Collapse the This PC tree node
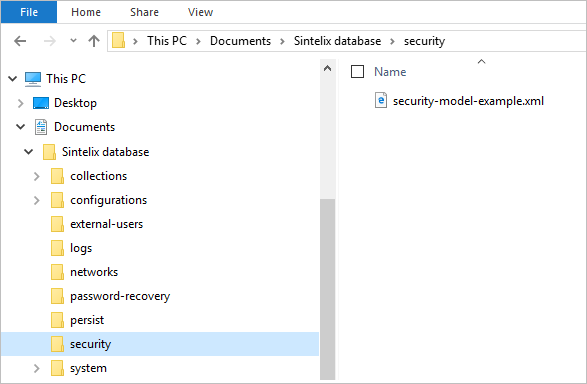Image resolution: width=587 pixels, height=384 pixels. [x=13, y=79]
